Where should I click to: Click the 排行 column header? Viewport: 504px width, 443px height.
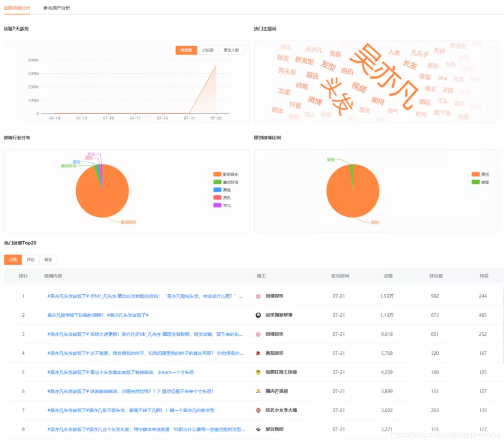pyautogui.click(x=23, y=276)
